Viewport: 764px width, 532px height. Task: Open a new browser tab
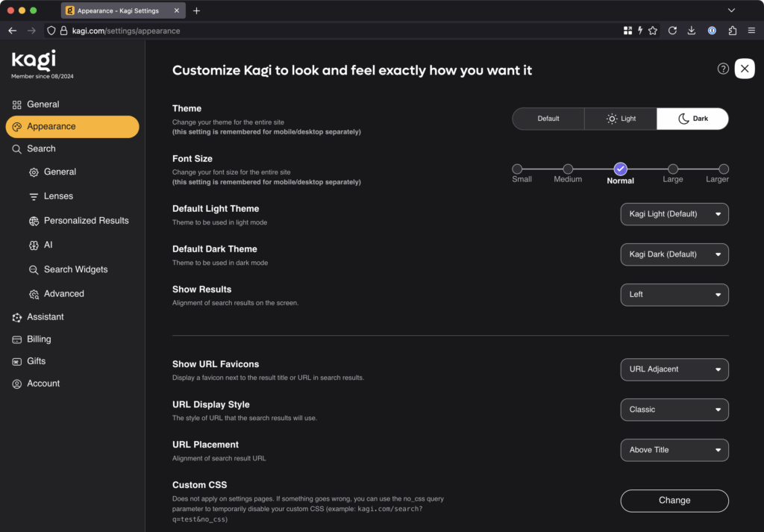tap(196, 10)
